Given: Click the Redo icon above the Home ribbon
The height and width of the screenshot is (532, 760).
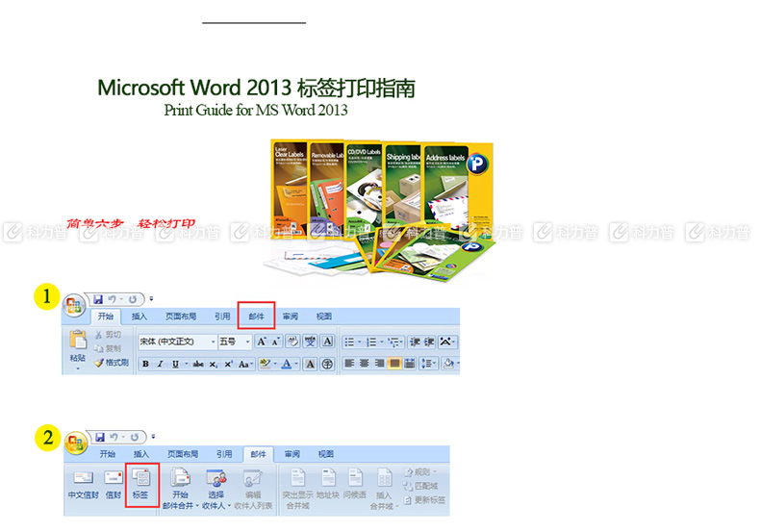Looking at the screenshot, I should [x=133, y=299].
